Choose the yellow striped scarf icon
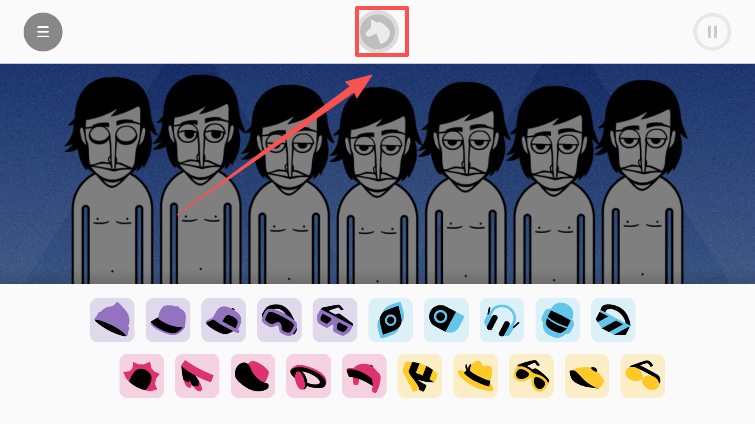 [420, 376]
